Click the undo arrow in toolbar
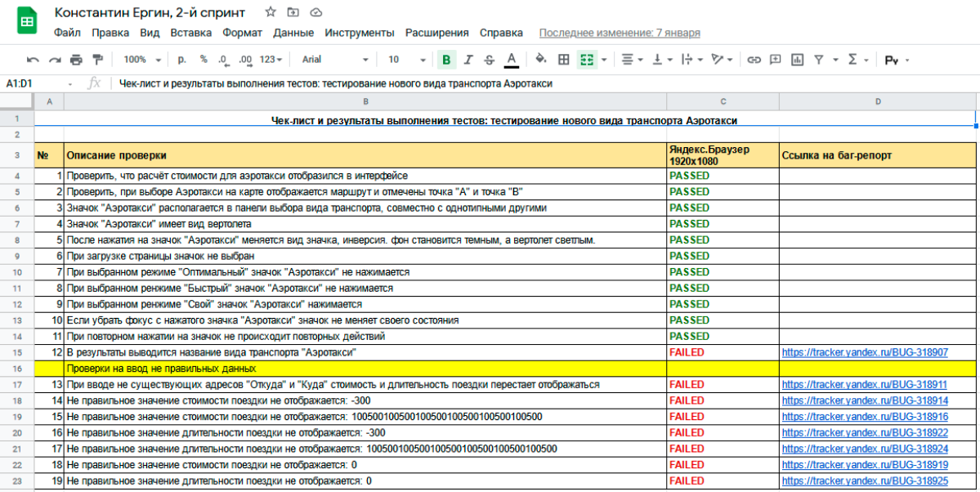 coord(33,60)
